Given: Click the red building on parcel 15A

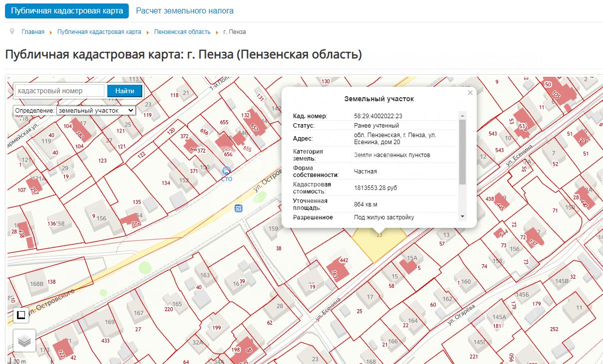Looking at the screenshot, I should (409, 266).
